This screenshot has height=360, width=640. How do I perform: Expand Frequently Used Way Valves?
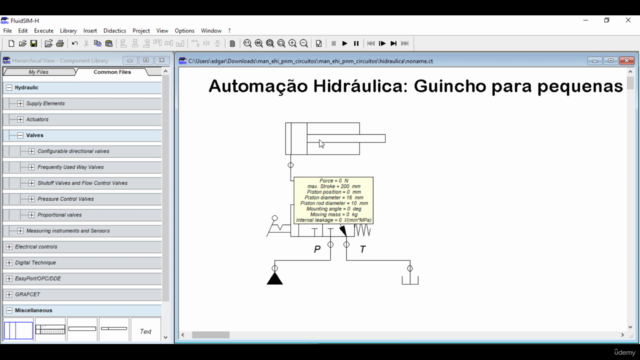31,167
